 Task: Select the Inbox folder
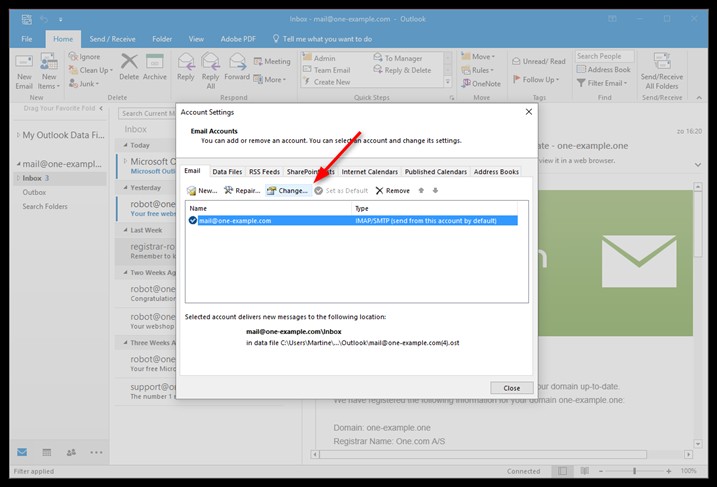click(x=60, y=178)
